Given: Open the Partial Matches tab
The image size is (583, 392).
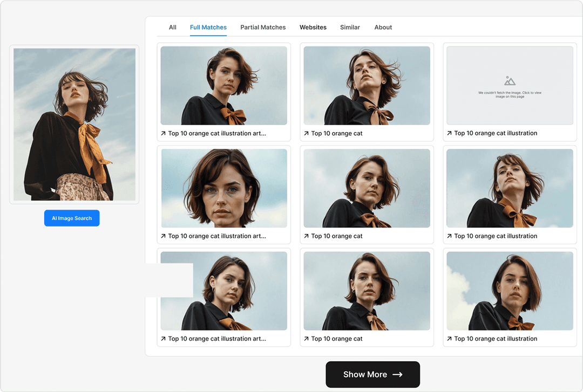Looking at the screenshot, I should 263,27.
